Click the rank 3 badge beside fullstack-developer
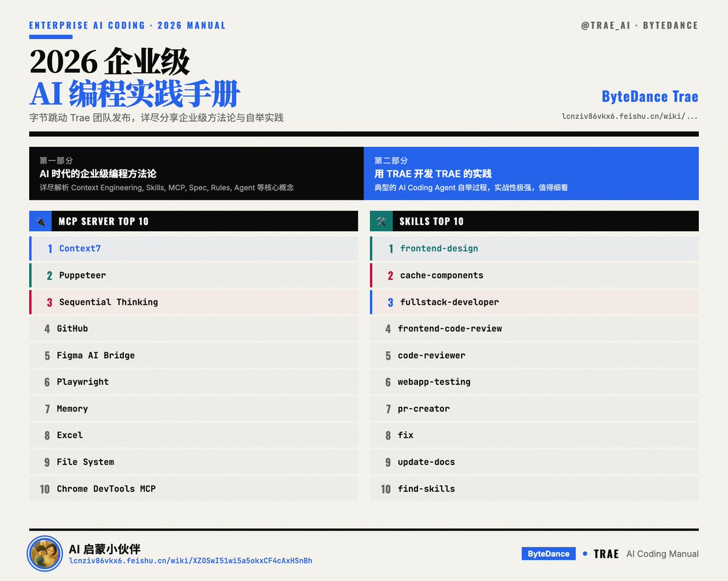The height and width of the screenshot is (581, 728). (389, 302)
